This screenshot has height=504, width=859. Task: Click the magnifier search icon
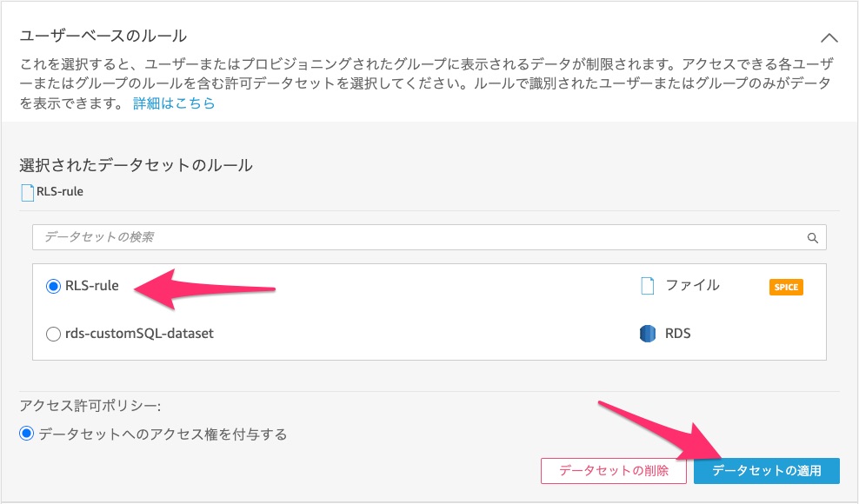click(x=812, y=238)
